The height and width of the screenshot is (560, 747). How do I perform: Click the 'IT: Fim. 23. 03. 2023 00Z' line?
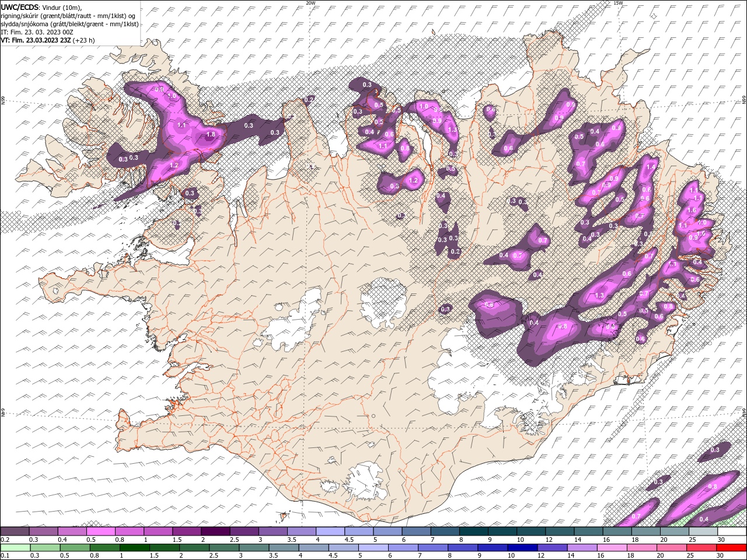coord(37,32)
